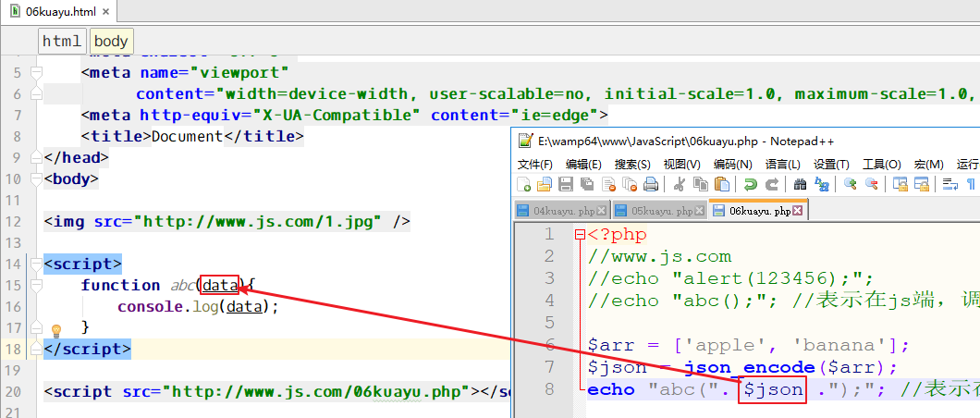Image resolution: width=980 pixels, height=418 pixels.
Task: Click the Zoom In magnifier icon
Action: [x=850, y=184]
